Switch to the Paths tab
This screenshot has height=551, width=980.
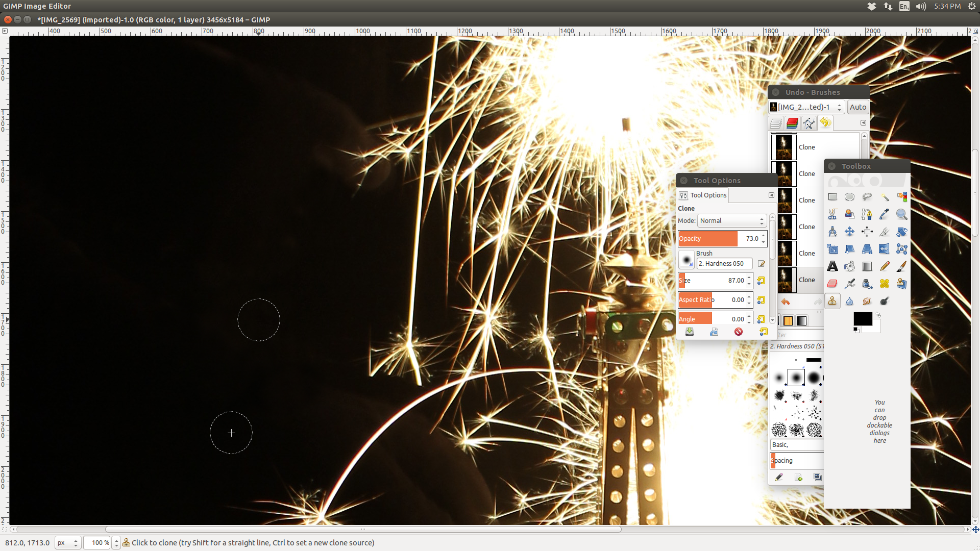[x=808, y=123]
